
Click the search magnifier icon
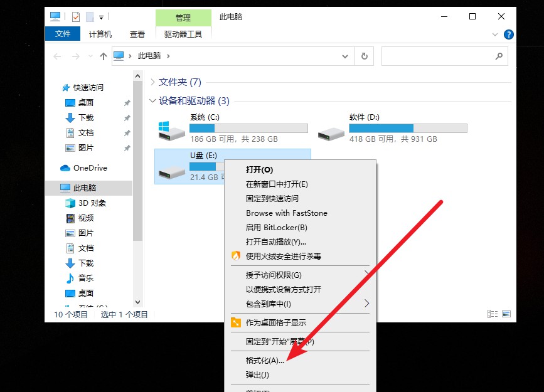point(499,56)
